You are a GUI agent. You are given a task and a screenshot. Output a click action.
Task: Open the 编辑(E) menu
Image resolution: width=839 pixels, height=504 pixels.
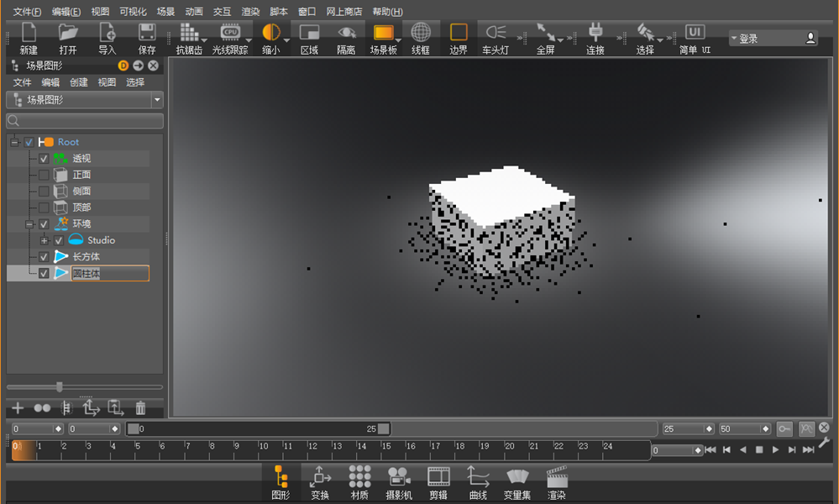point(66,11)
